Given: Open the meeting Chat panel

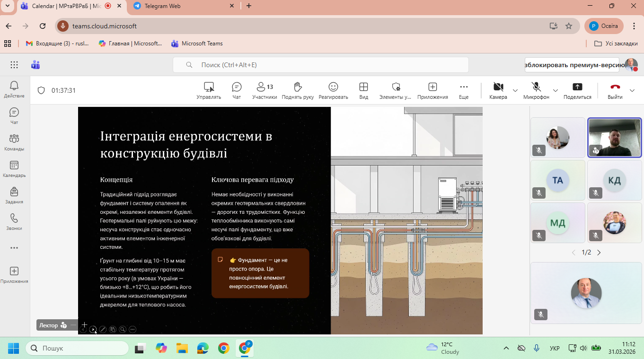Looking at the screenshot, I should click(x=237, y=90).
